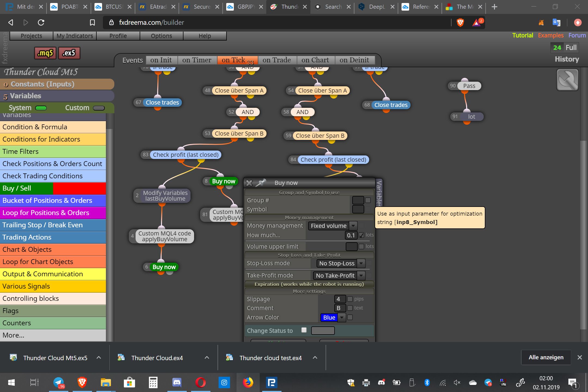This screenshot has width=588, height=392.
Task: Open the translate extension icon
Action: coord(556,23)
